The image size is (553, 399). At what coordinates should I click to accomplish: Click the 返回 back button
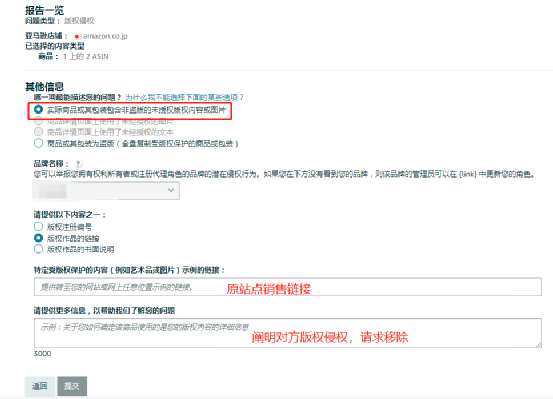pyautogui.click(x=40, y=386)
